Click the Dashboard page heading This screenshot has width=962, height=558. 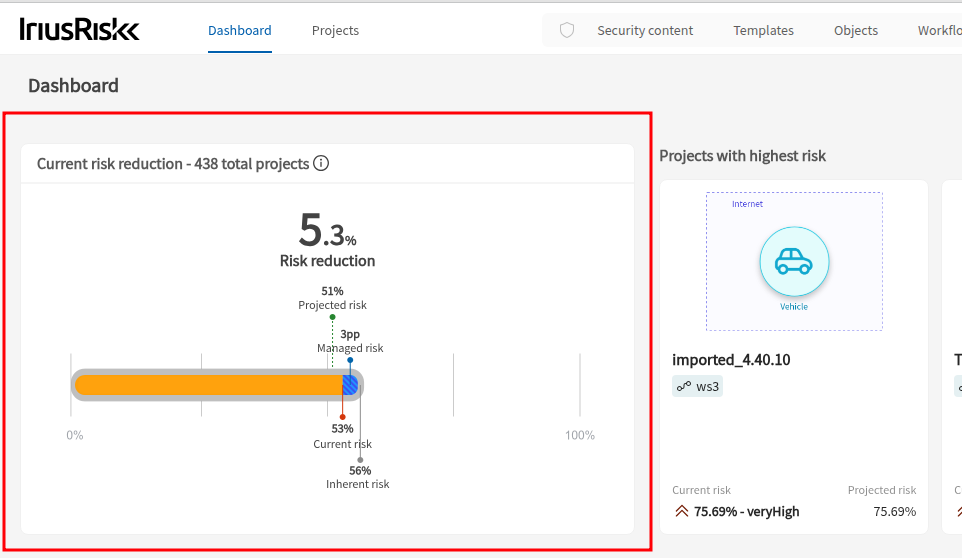(74, 85)
